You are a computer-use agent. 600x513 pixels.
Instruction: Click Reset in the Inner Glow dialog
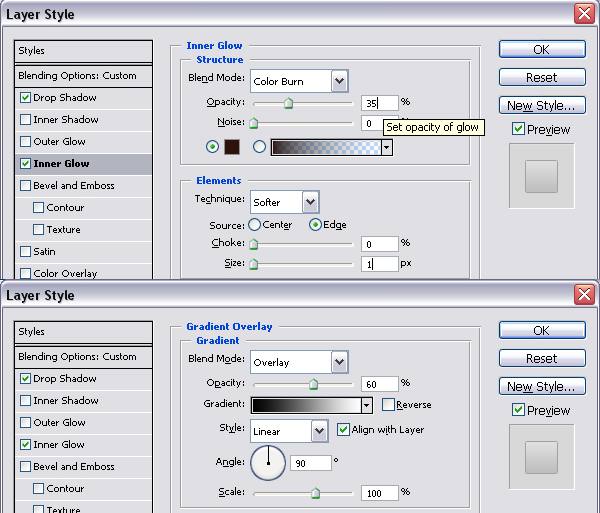click(x=542, y=77)
